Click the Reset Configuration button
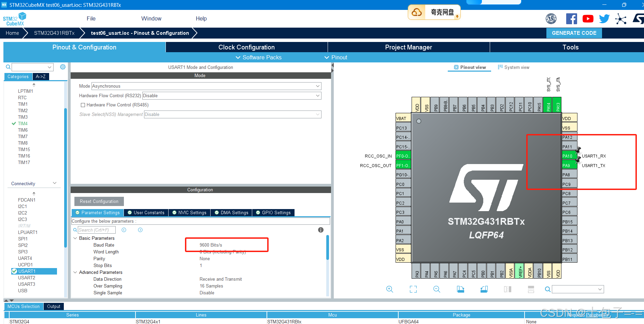 click(x=99, y=201)
